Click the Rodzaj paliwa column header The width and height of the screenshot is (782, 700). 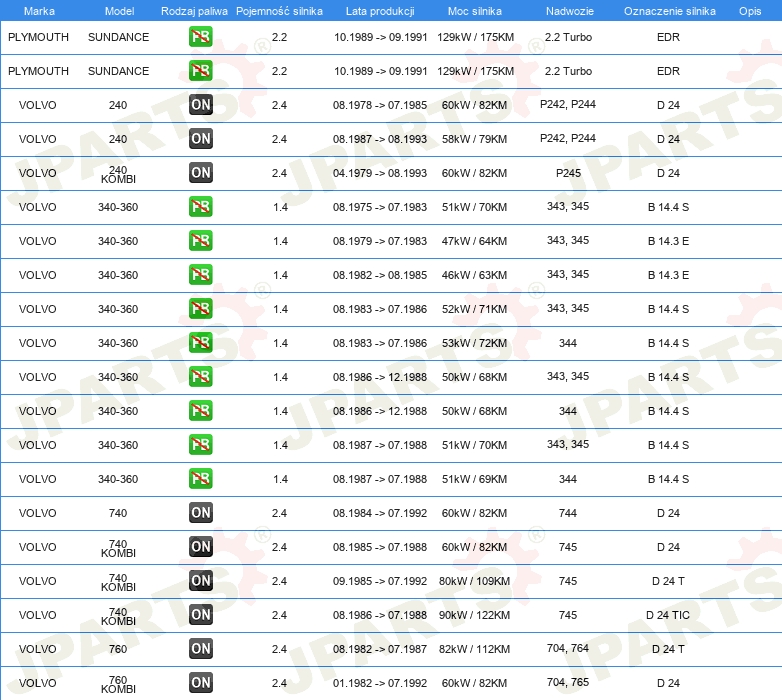(x=194, y=11)
